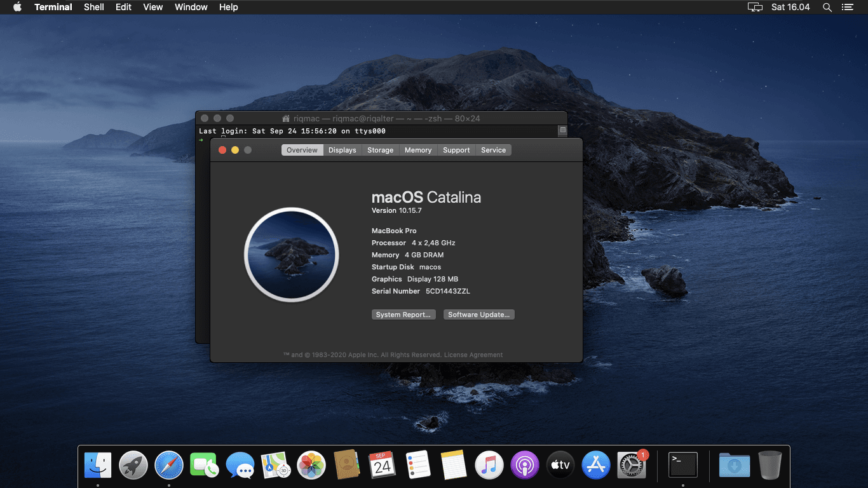This screenshot has width=868, height=488.
Task: Open Photos app in the Dock
Action: coord(311,466)
